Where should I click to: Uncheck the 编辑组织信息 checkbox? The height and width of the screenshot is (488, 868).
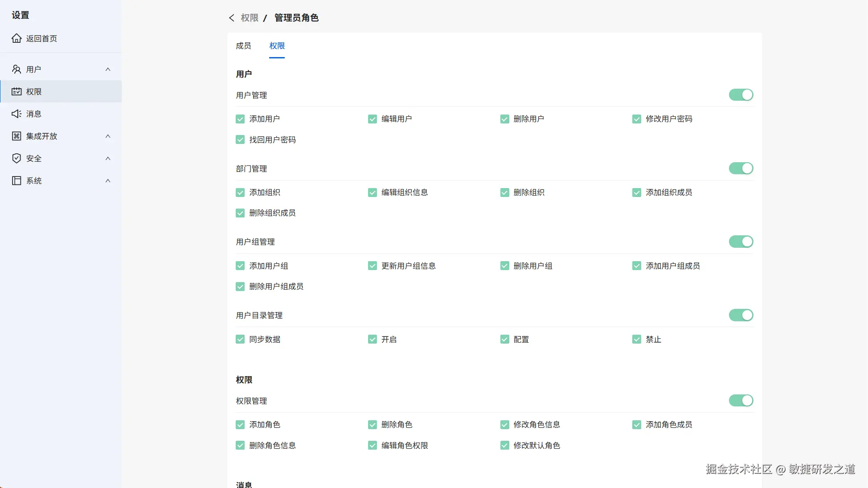click(x=373, y=193)
